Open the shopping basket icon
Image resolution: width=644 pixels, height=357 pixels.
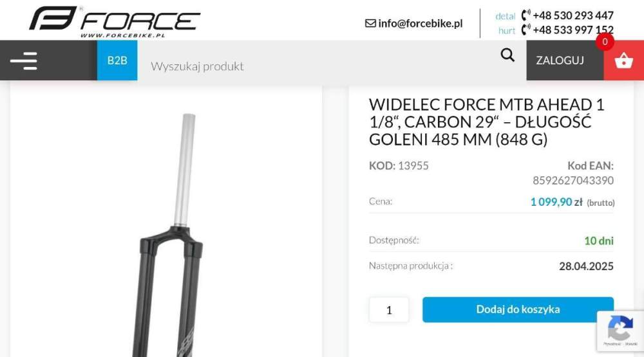point(623,60)
